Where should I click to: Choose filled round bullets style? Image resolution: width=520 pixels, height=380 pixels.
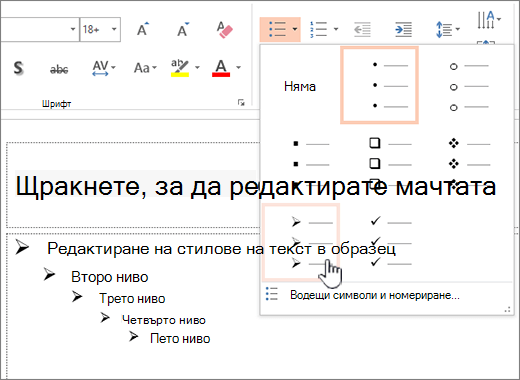pos(379,85)
